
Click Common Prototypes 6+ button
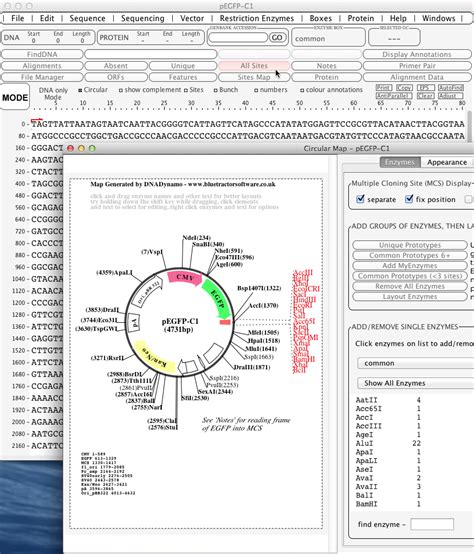(x=410, y=255)
